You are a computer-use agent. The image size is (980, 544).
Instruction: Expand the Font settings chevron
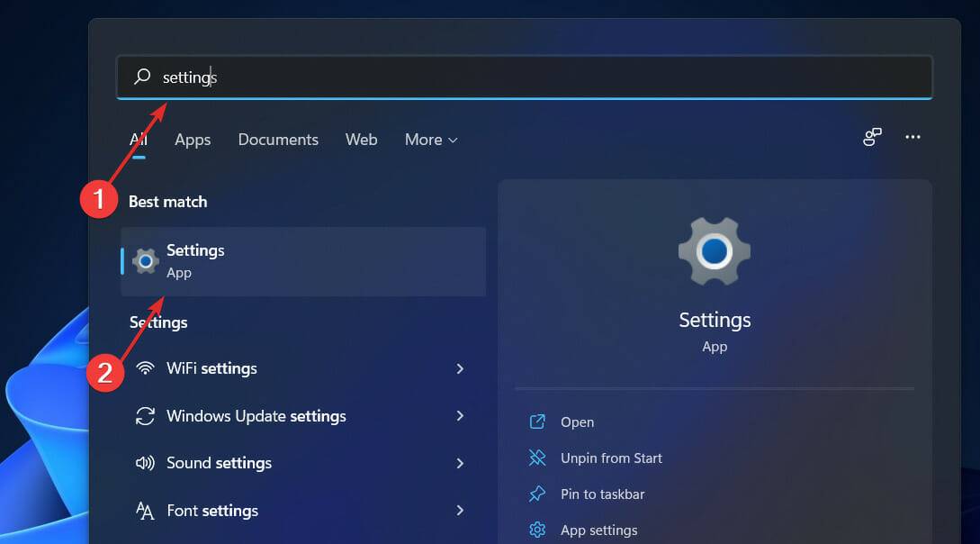[x=460, y=511]
